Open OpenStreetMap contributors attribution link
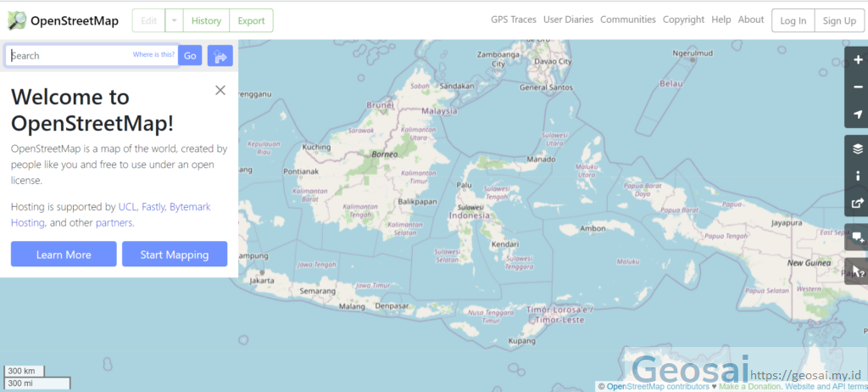 click(658, 386)
